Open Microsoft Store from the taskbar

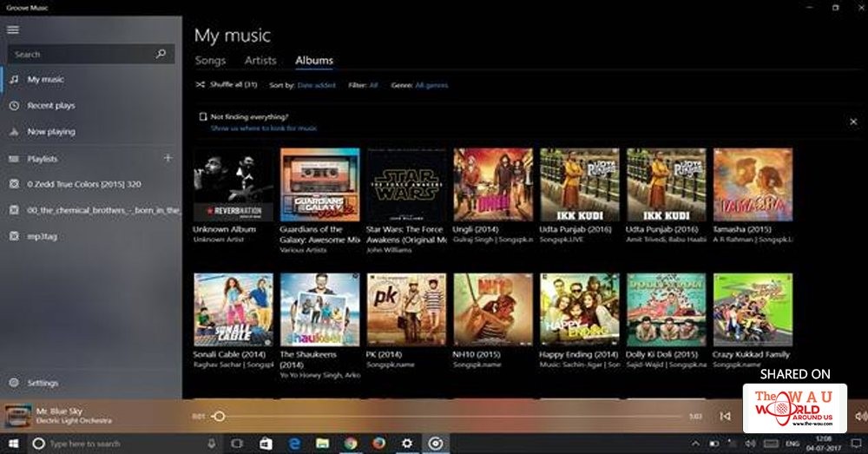tap(266, 444)
